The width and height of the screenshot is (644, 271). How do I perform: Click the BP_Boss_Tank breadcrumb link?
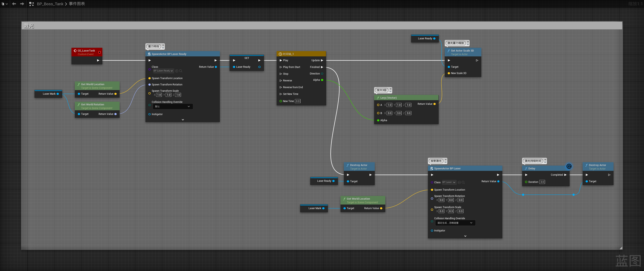(50, 4)
